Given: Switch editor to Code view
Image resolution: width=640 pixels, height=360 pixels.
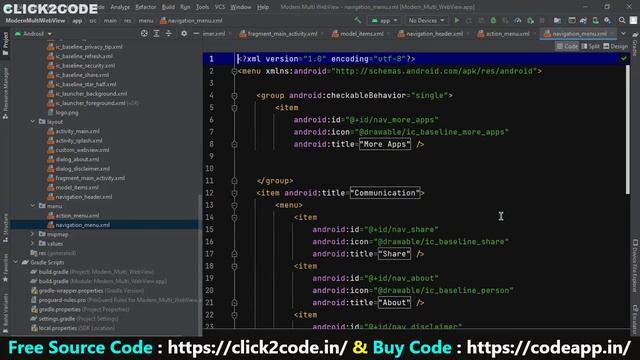Looking at the screenshot, I should pos(567,46).
